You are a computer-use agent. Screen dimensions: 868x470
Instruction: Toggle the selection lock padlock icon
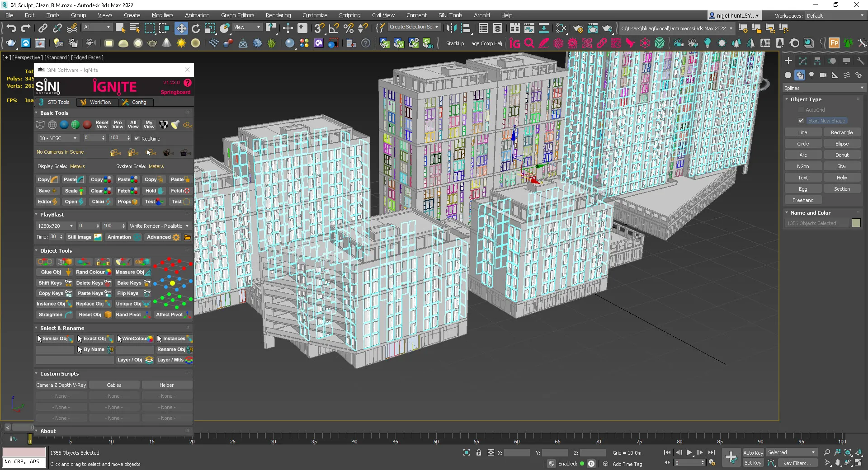(479, 452)
